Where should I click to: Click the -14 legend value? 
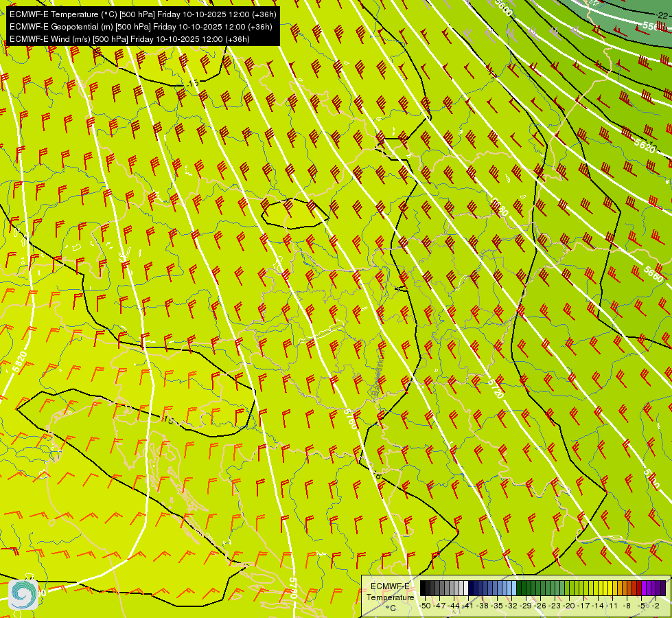tap(598, 606)
